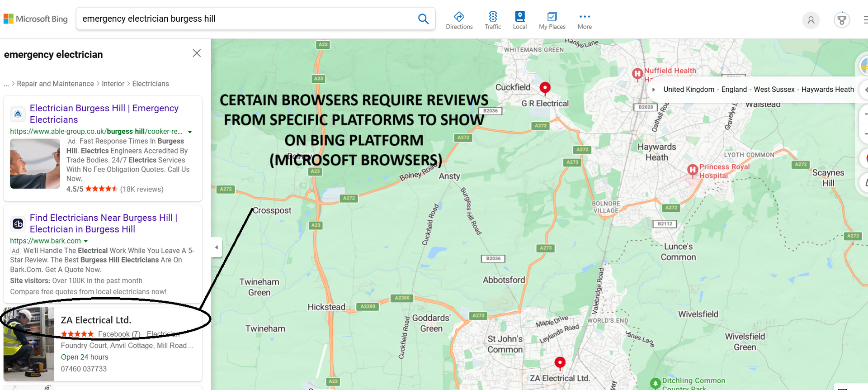Screen dimensions: 868x390
Task: Open the user account profile icon
Action: [x=811, y=20]
